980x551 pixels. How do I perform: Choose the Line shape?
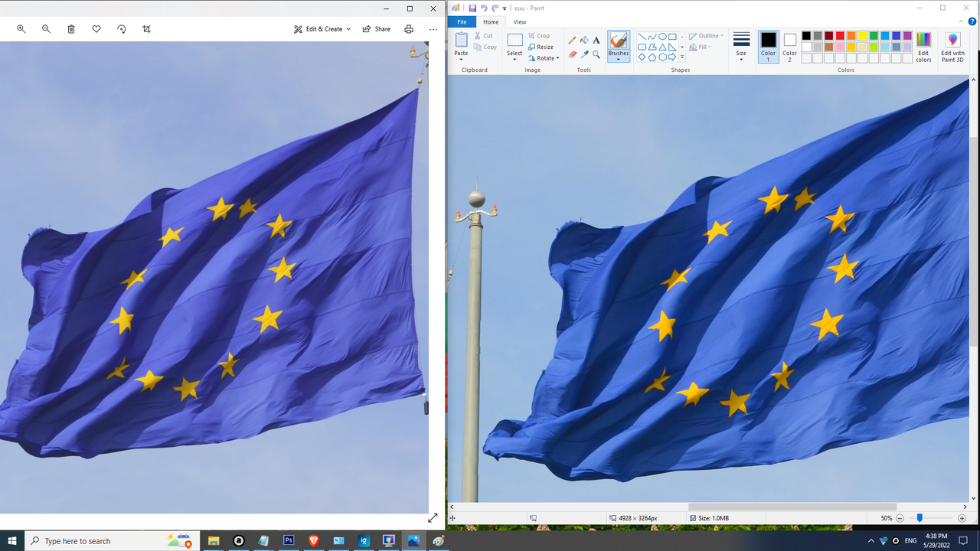click(642, 37)
